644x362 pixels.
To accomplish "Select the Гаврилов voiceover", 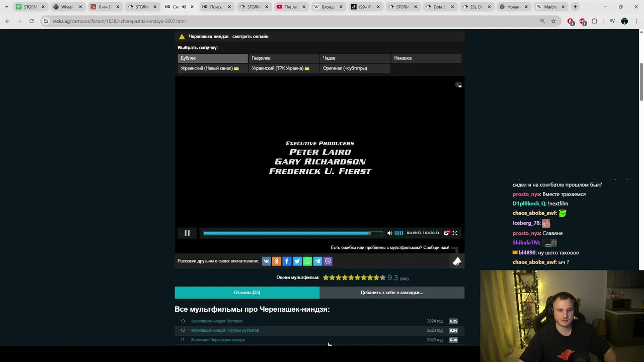I will [x=284, y=58].
